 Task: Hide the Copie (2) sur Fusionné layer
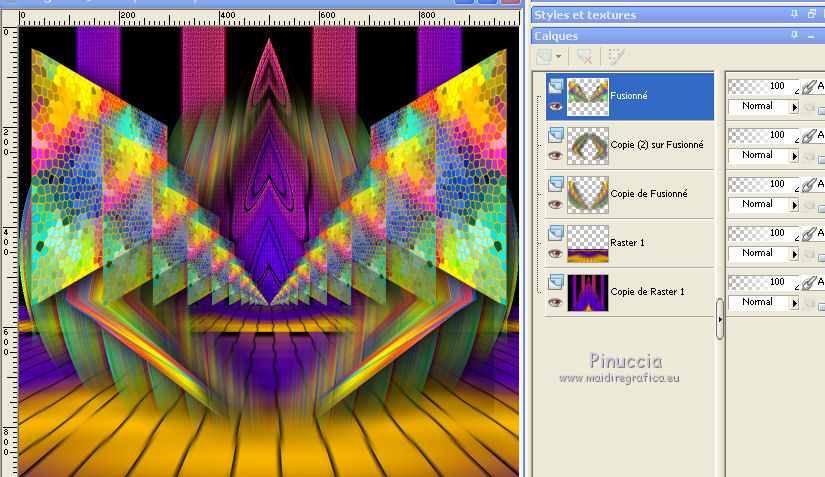[556, 156]
